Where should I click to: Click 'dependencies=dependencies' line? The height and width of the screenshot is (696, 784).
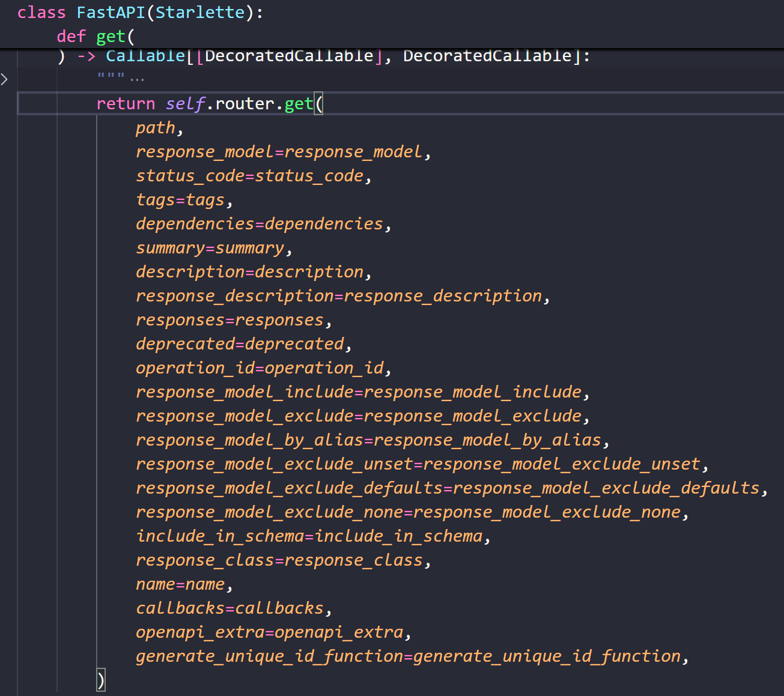tap(264, 224)
